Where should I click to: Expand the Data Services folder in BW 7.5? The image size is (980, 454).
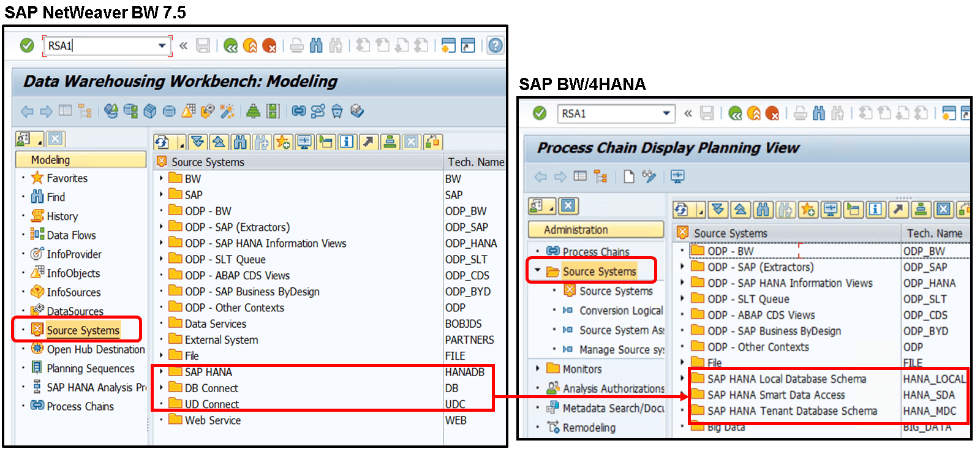click(162, 323)
